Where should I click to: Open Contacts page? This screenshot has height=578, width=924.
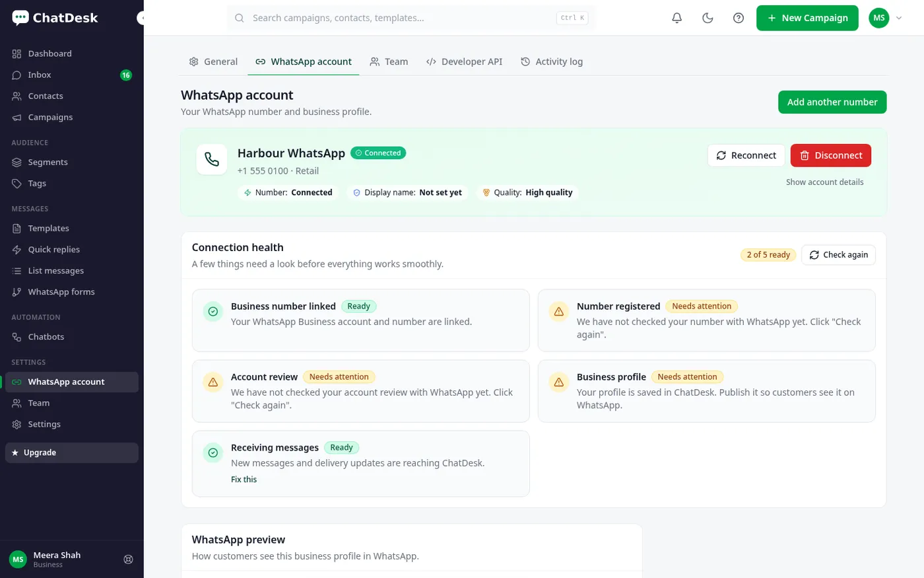(x=72, y=96)
